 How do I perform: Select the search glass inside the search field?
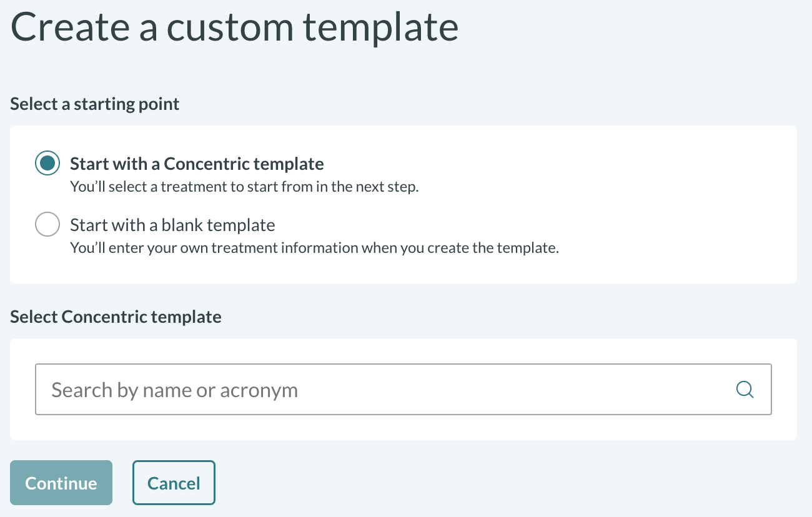pyautogui.click(x=745, y=389)
